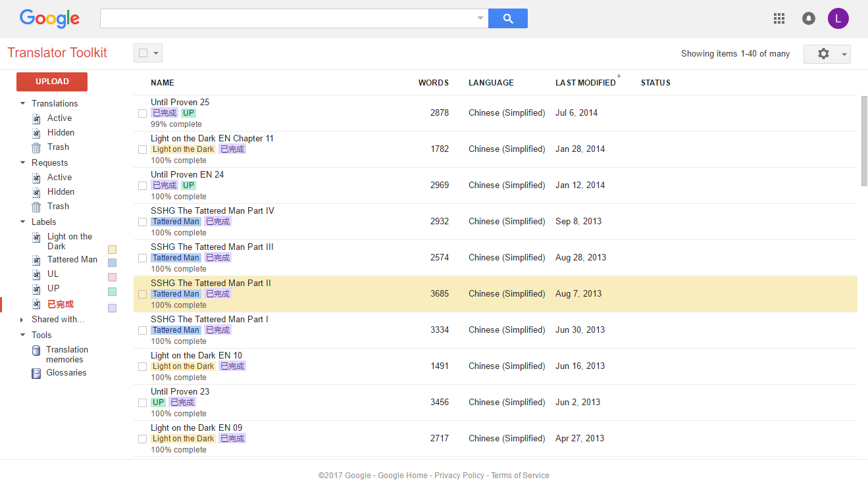Open Light on the Dark EN 09 document
This screenshot has width=868, height=490.
(197, 428)
